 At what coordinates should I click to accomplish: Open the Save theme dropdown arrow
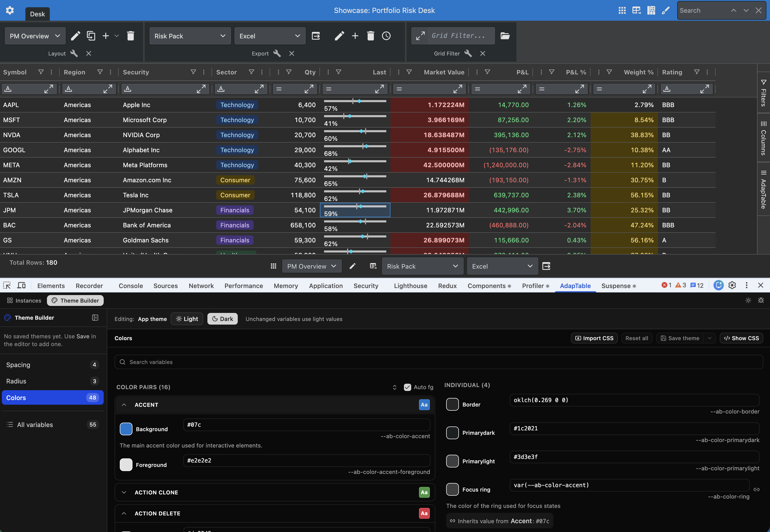coord(710,338)
